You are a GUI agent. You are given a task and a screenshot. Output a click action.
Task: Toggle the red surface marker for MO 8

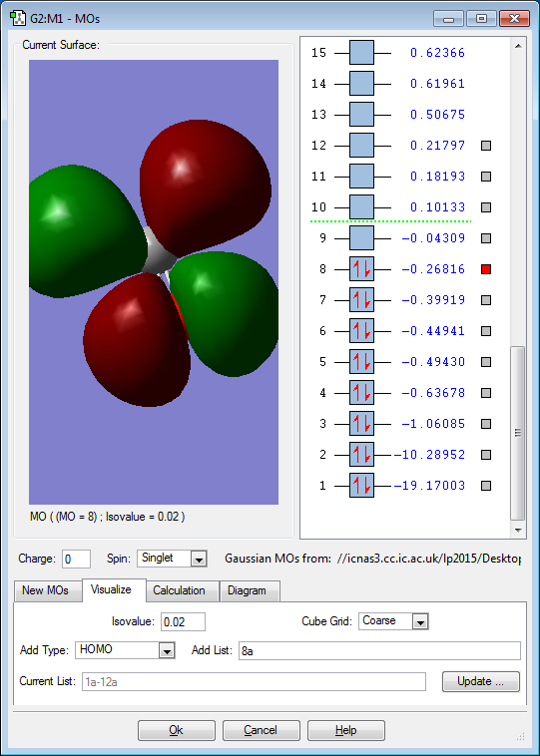(x=486, y=269)
